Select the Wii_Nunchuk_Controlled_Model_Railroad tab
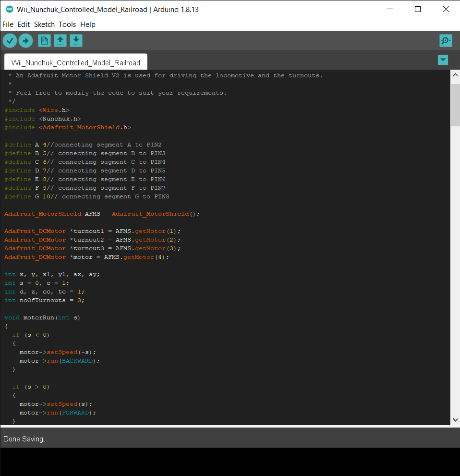 click(75, 62)
